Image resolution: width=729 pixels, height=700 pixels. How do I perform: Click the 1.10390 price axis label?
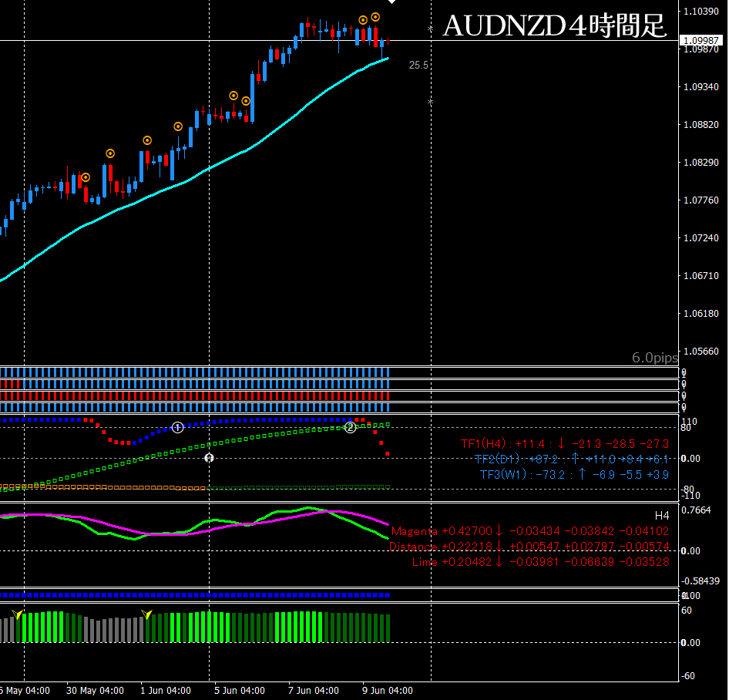701,11
